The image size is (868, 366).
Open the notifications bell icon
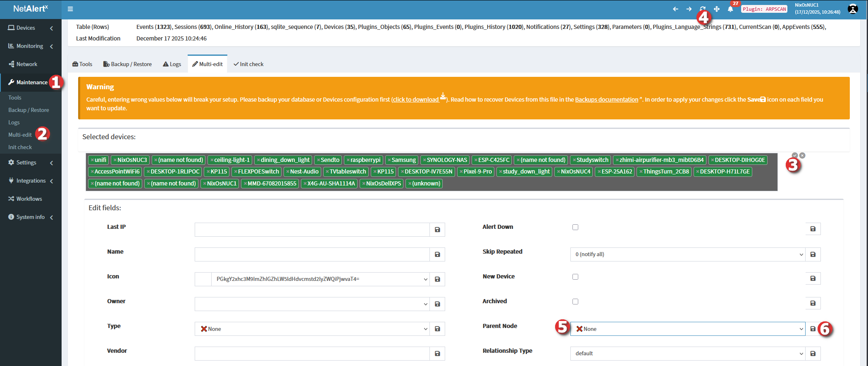tap(730, 9)
